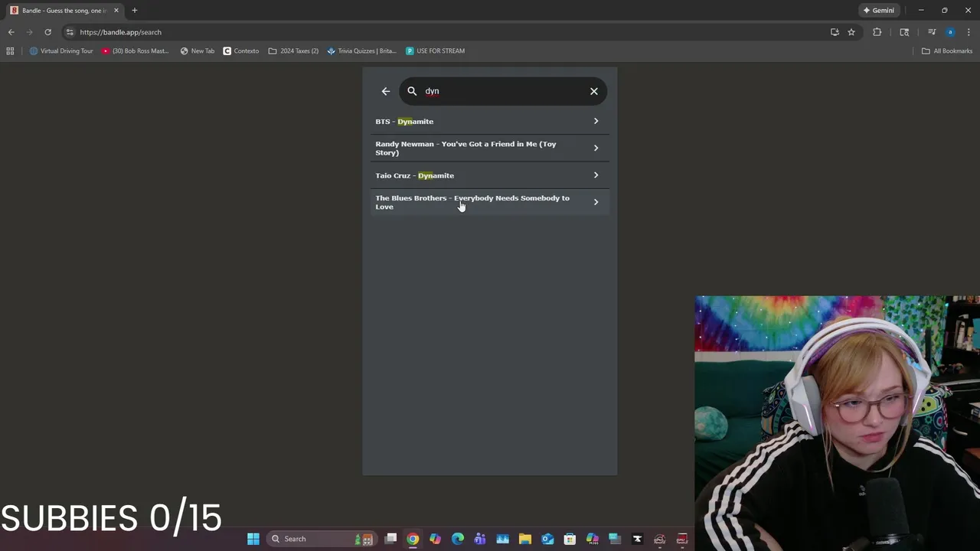Open Virtual Driving Tour bookmark
Screen dimensions: 980x551
[61, 51]
